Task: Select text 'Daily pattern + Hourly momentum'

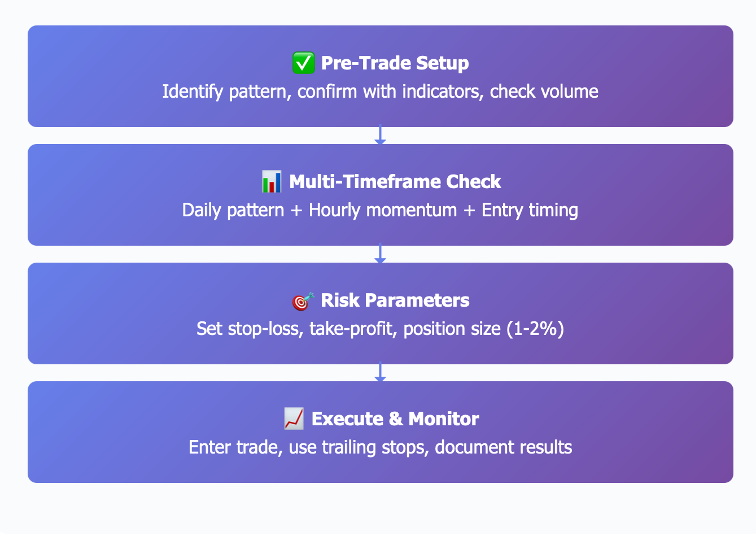Action: coord(320,210)
